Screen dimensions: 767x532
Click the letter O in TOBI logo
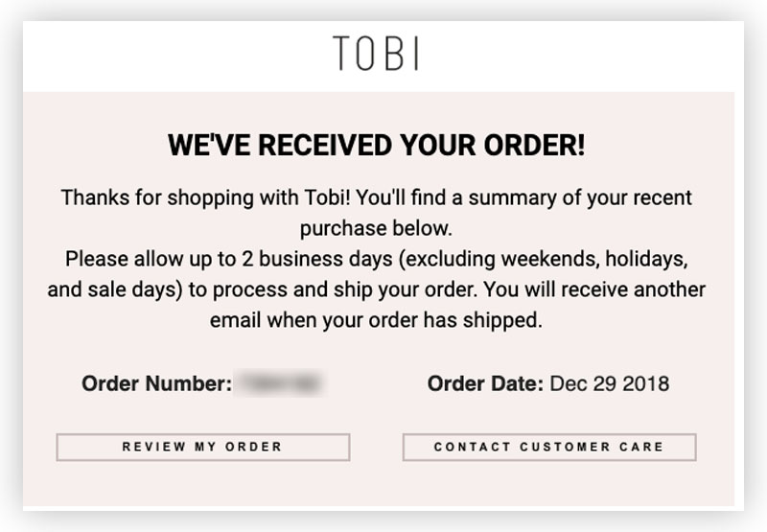tap(366, 54)
